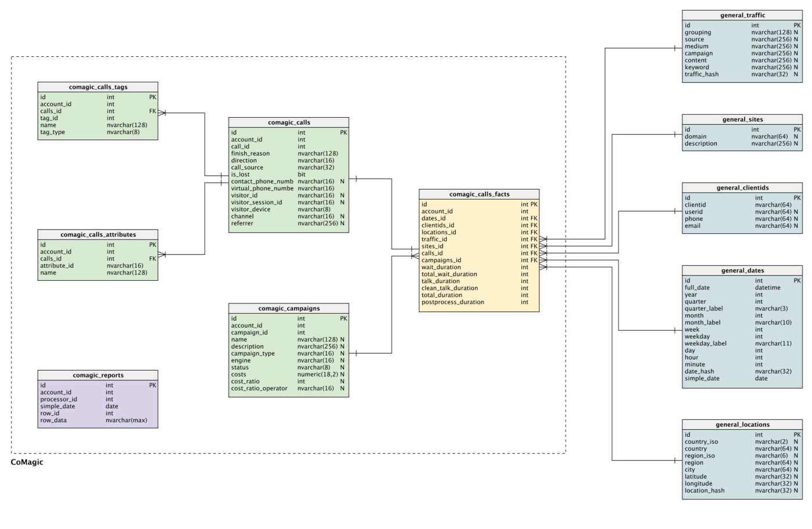Click the sites_id foreign key row
Image resolution: width=812 pixels, height=529 pixels.
pyautogui.click(x=479, y=247)
